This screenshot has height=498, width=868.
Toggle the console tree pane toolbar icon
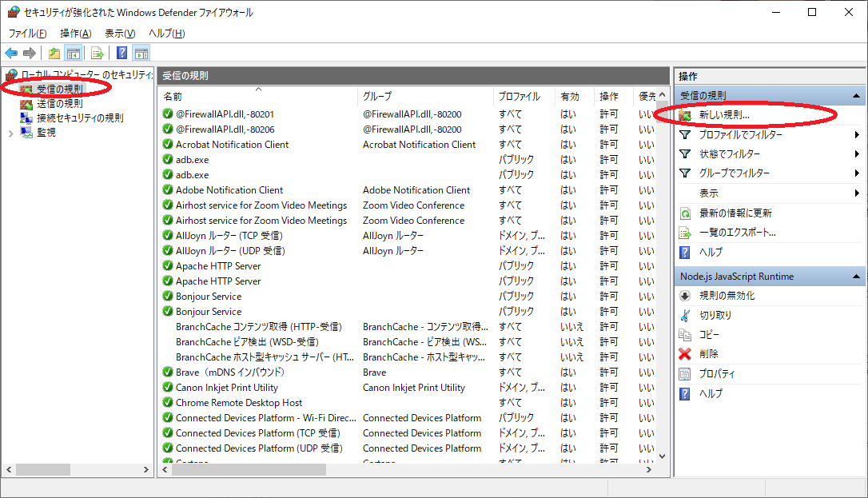pos(73,54)
